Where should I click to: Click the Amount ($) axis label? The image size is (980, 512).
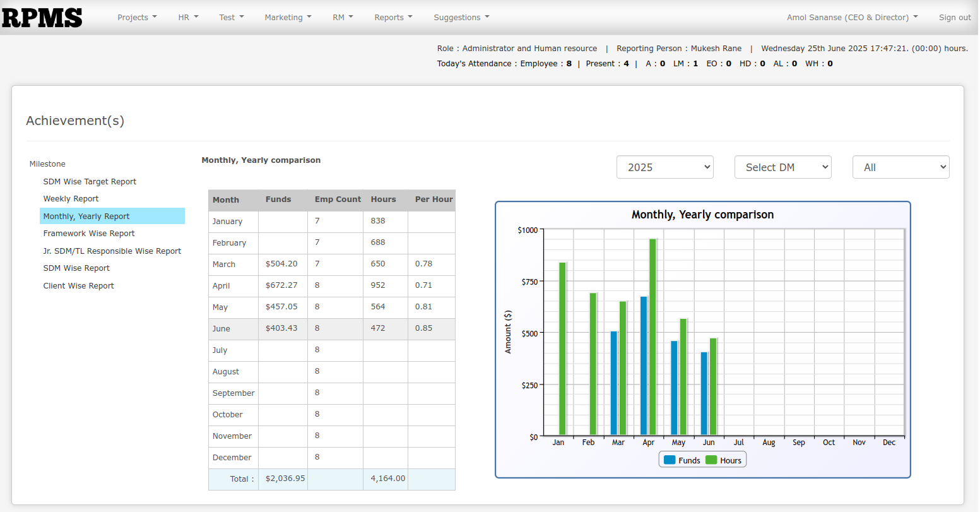click(509, 332)
